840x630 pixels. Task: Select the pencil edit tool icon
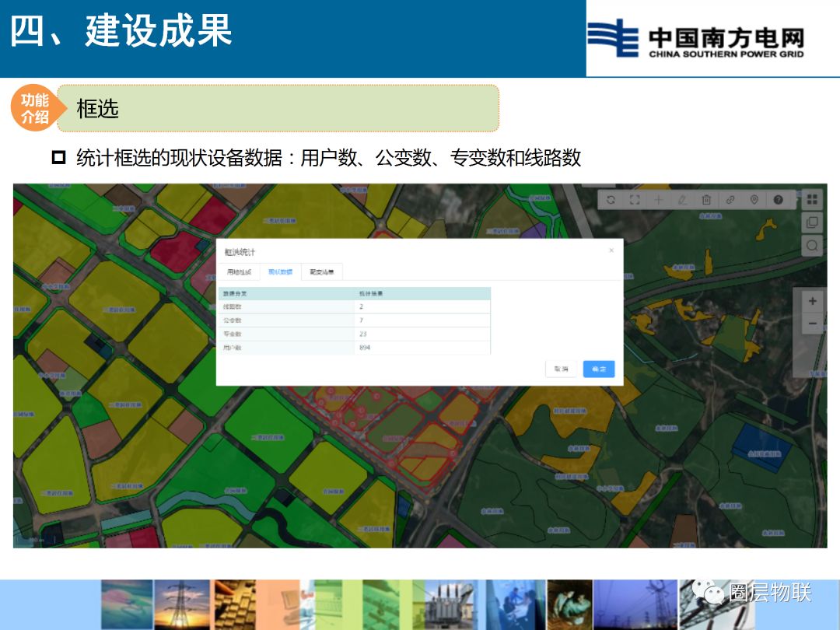[x=683, y=200]
